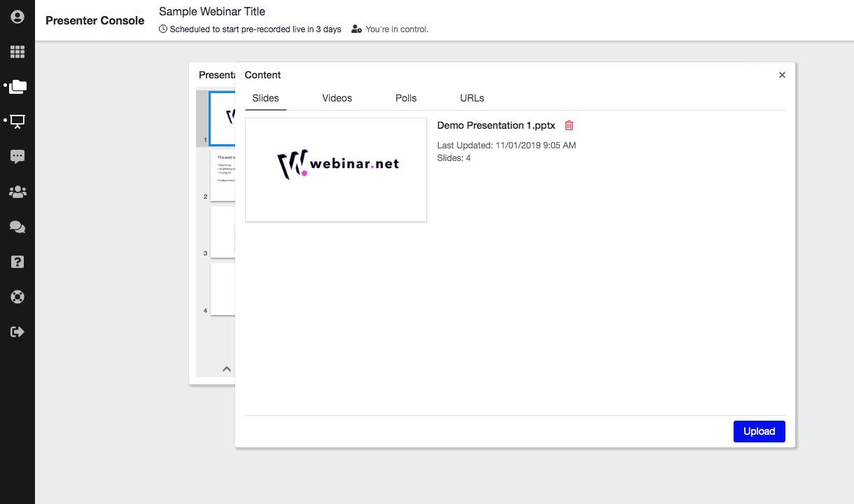Switch to the Slides tab
The image size is (854, 504).
pos(265,98)
